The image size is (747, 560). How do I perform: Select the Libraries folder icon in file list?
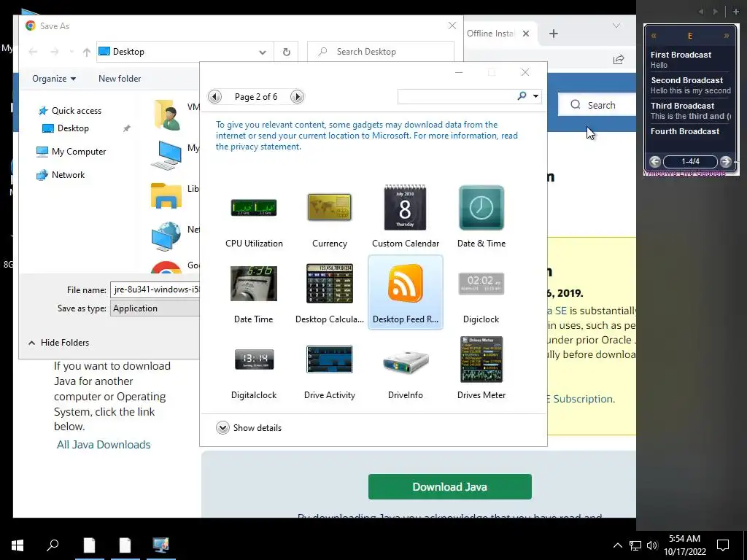[166, 195]
